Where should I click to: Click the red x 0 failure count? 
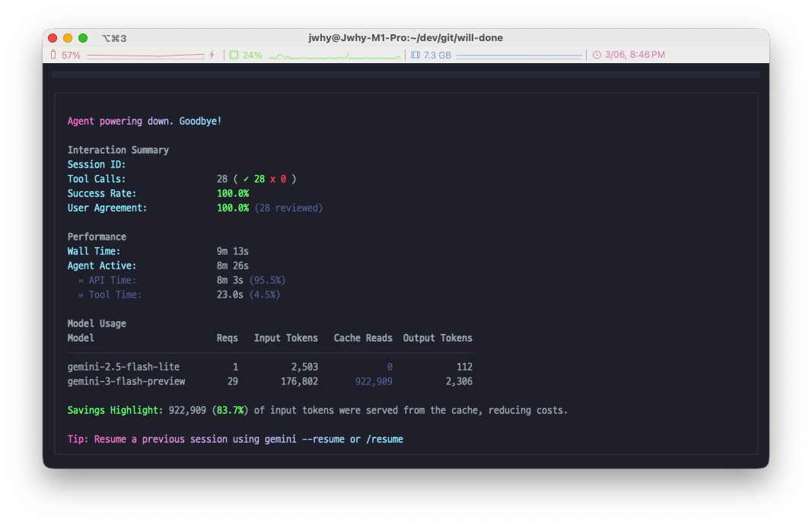278,179
